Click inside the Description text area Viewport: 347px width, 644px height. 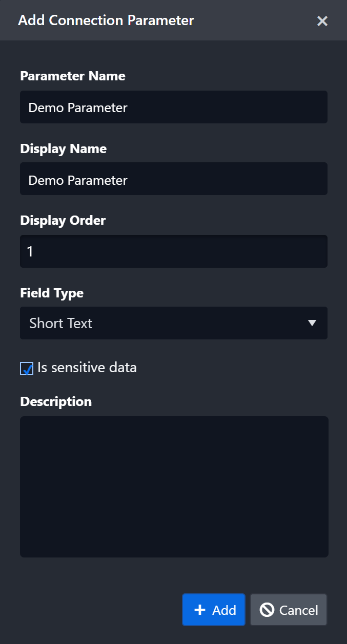point(174,486)
